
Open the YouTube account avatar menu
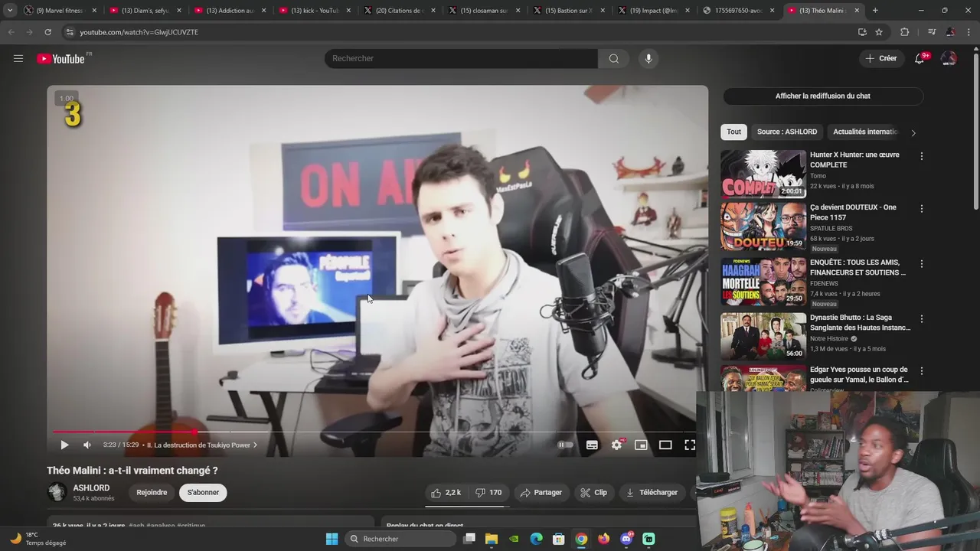[949, 58]
